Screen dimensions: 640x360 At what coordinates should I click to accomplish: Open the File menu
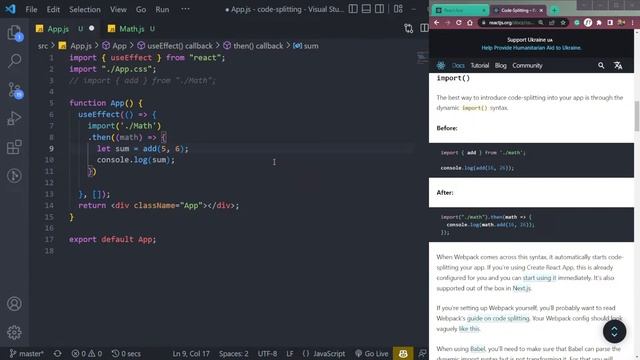[x=31, y=9]
